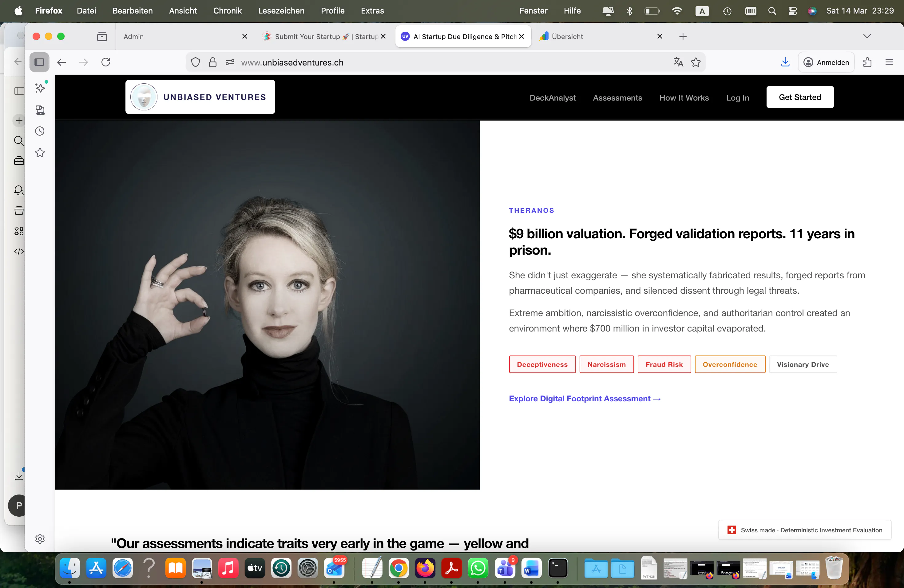Open the Datei menu

pos(86,11)
